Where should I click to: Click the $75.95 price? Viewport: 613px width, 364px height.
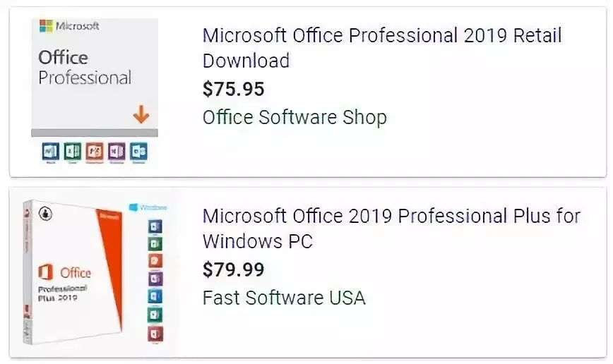click(233, 89)
